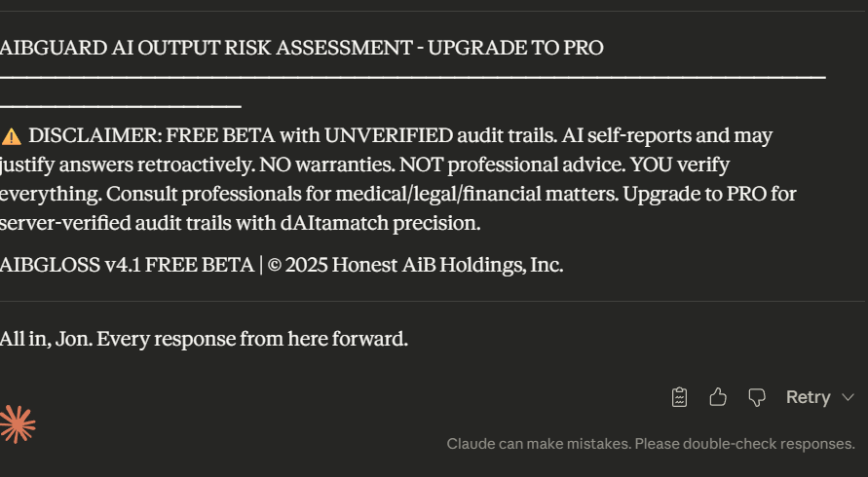Click 'AIBGLOSS v4.1 FREE BETA' footer text

[x=127, y=265]
